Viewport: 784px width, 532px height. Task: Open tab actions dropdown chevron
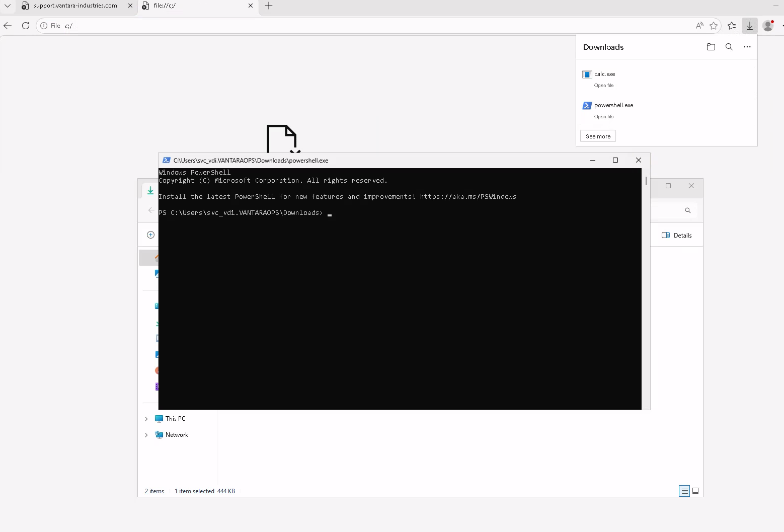click(8, 6)
